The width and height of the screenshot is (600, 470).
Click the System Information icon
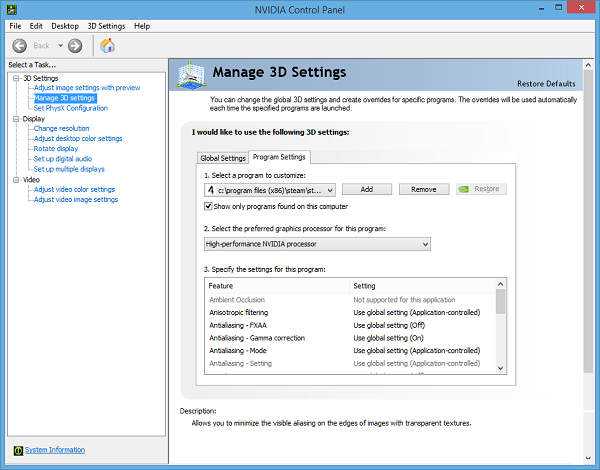tap(17, 449)
